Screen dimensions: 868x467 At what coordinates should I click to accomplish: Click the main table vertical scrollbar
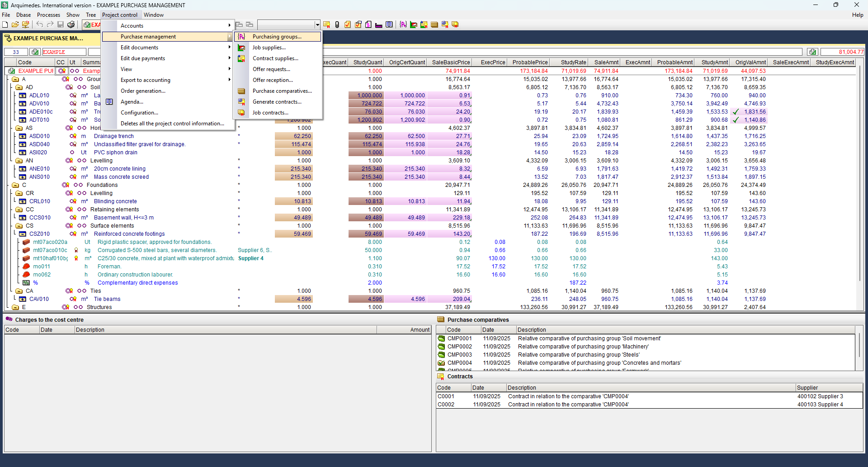coord(859,181)
